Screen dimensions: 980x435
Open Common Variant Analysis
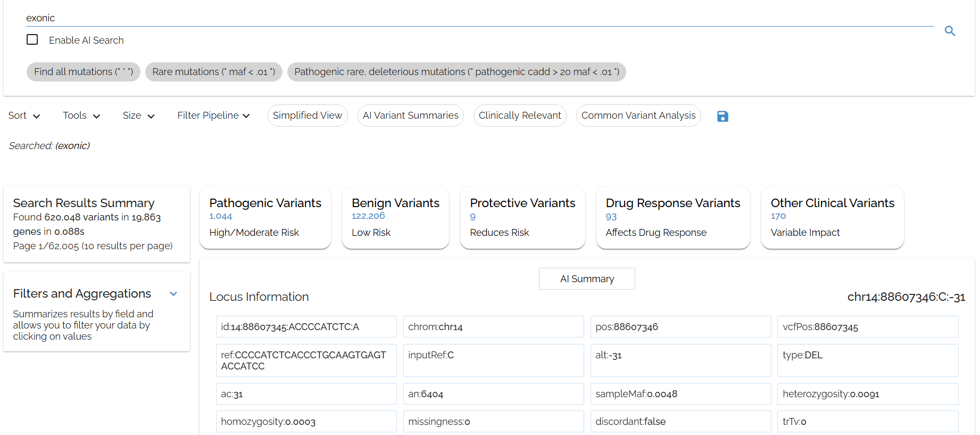[638, 116]
